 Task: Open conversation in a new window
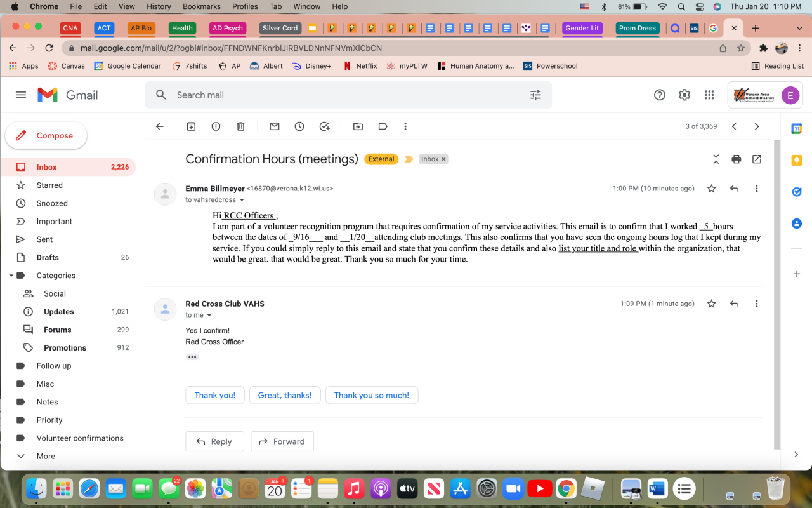click(x=757, y=159)
